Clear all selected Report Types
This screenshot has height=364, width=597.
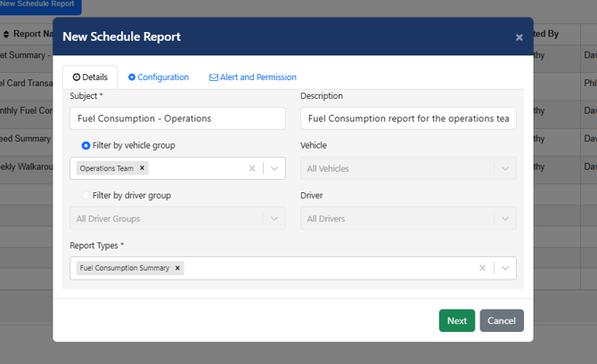pos(482,268)
